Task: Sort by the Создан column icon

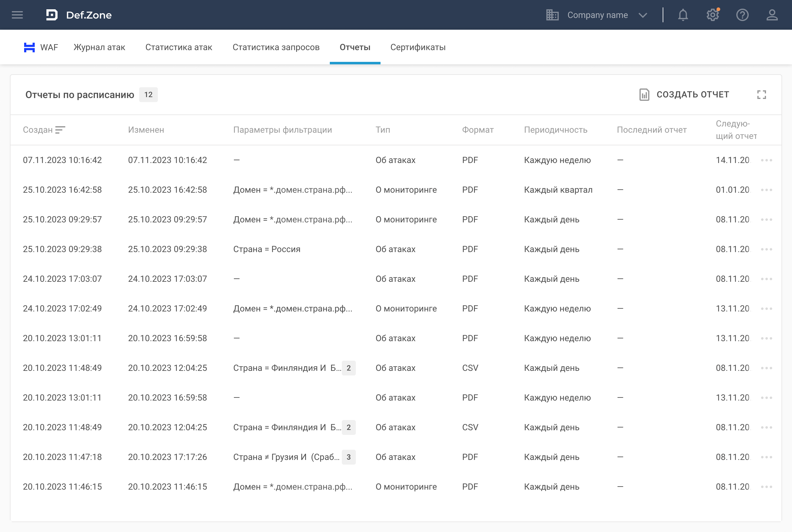Action: (x=60, y=130)
